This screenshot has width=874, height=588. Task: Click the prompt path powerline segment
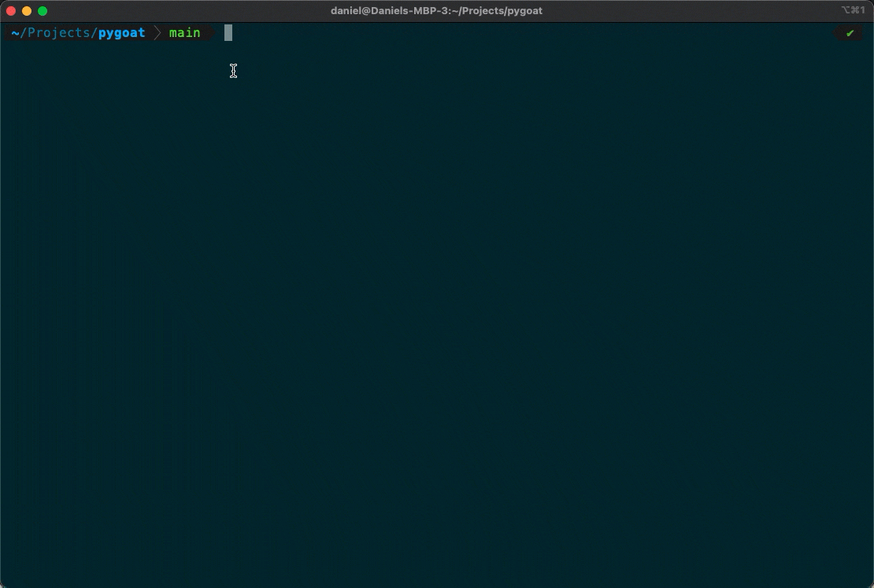pos(79,32)
